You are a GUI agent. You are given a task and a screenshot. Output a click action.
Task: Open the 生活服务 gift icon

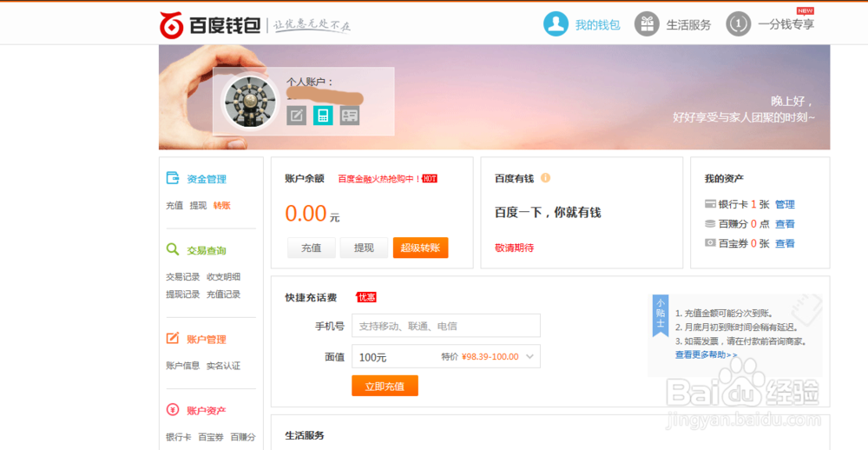pyautogui.click(x=647, y=24)
